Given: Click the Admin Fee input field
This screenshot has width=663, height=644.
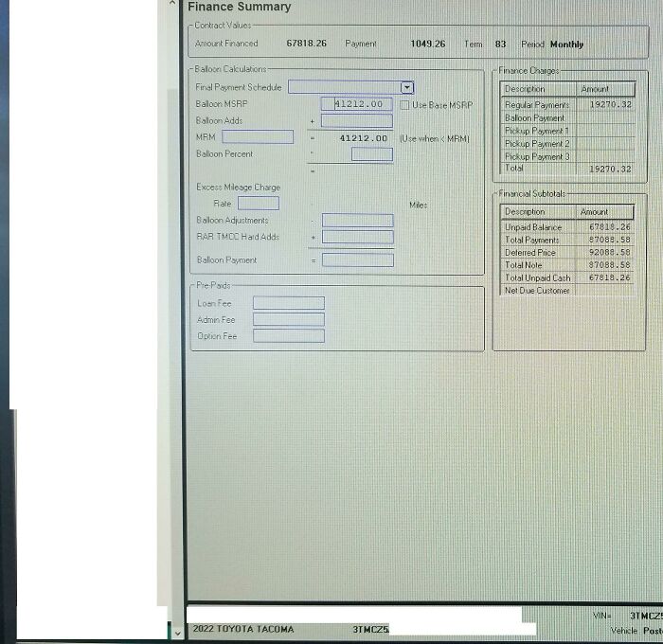Looking at the screenshot, I should click(x=288, y=320).
